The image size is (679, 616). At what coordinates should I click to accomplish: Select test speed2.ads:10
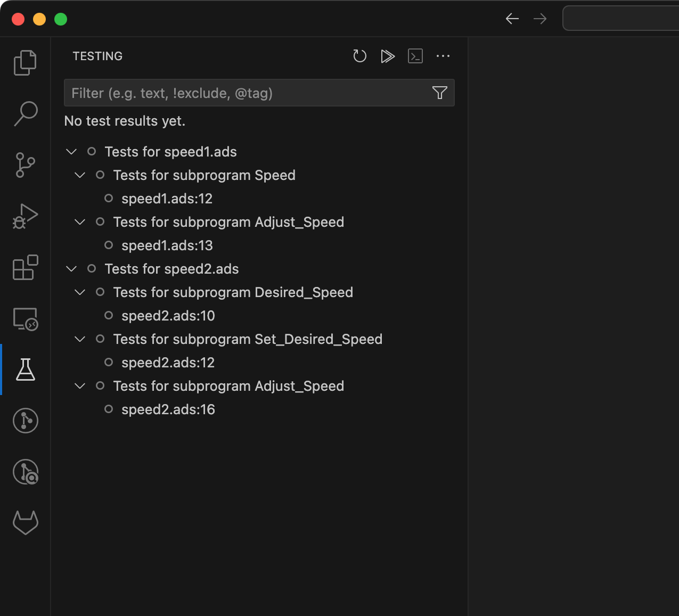coord(168,316)
